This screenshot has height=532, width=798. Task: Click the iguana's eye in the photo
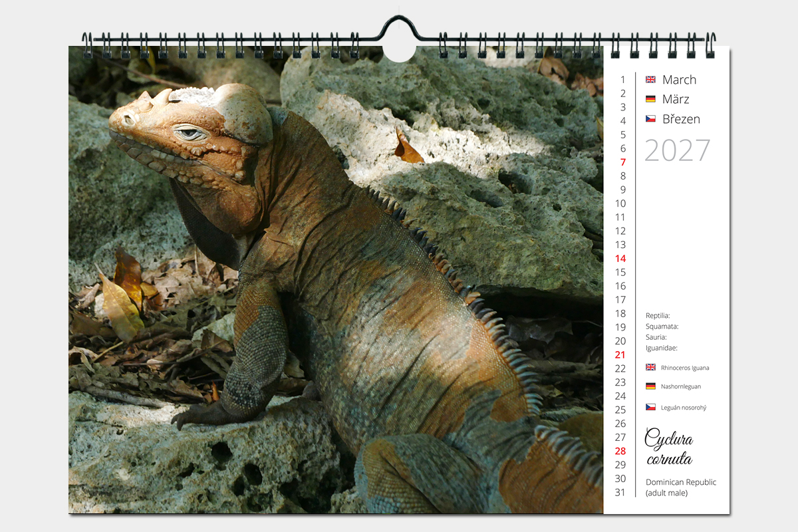point(190,133)
